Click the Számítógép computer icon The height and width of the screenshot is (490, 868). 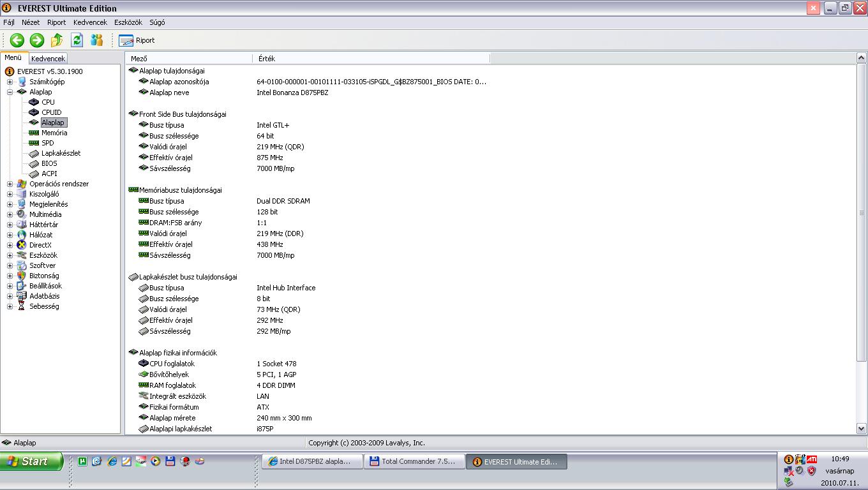point(22,82)
